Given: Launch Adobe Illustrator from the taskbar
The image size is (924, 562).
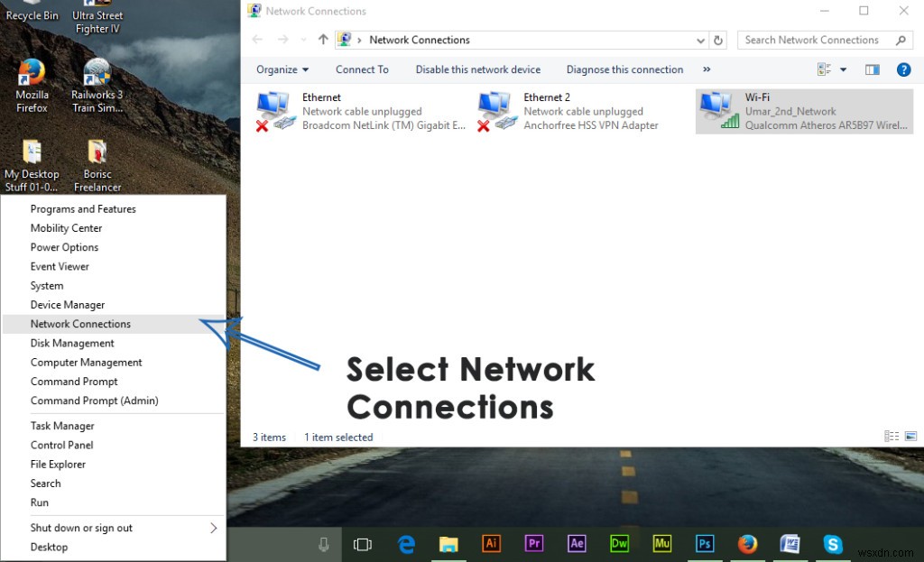Looking at the screenshot, I should click(x=492, y=544).
